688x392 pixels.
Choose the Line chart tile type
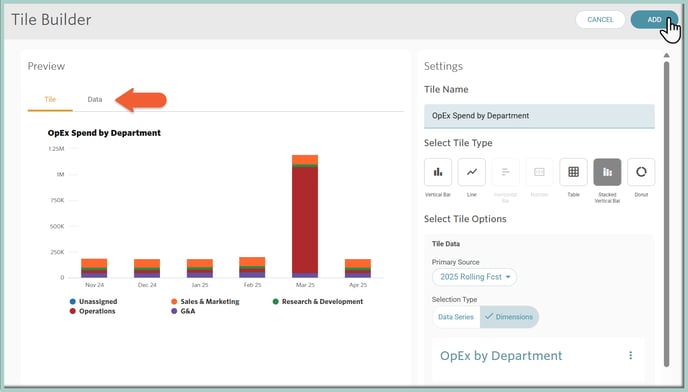(x=472, y=172)
